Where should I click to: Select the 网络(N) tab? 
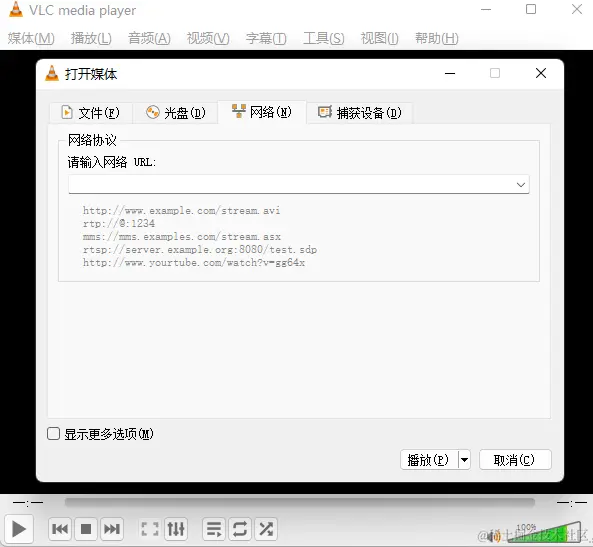262,112
